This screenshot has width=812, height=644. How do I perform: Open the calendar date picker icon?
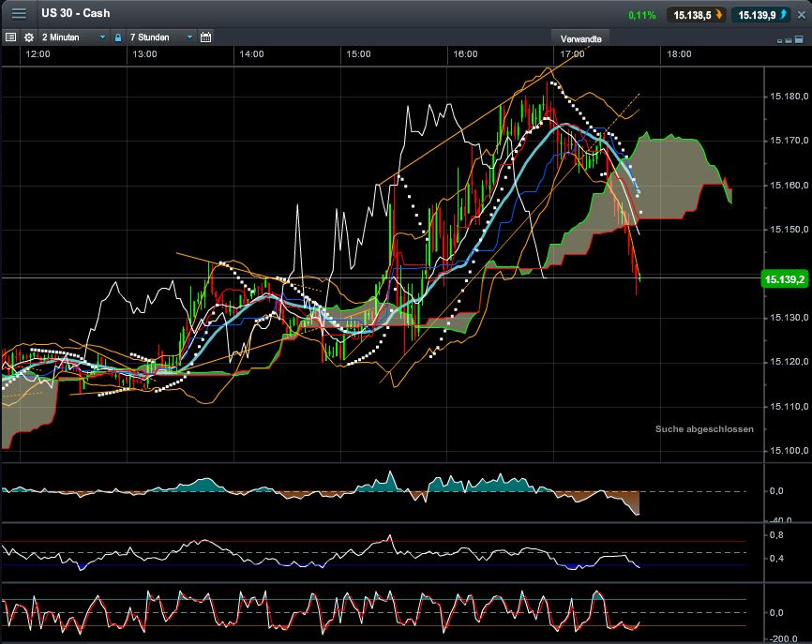tap(205, 37)
